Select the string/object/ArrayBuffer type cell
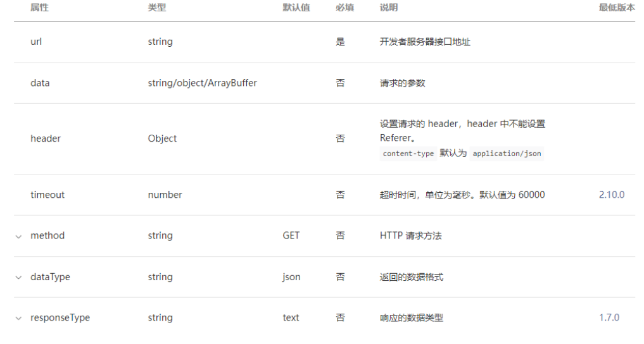 point(203,83)
